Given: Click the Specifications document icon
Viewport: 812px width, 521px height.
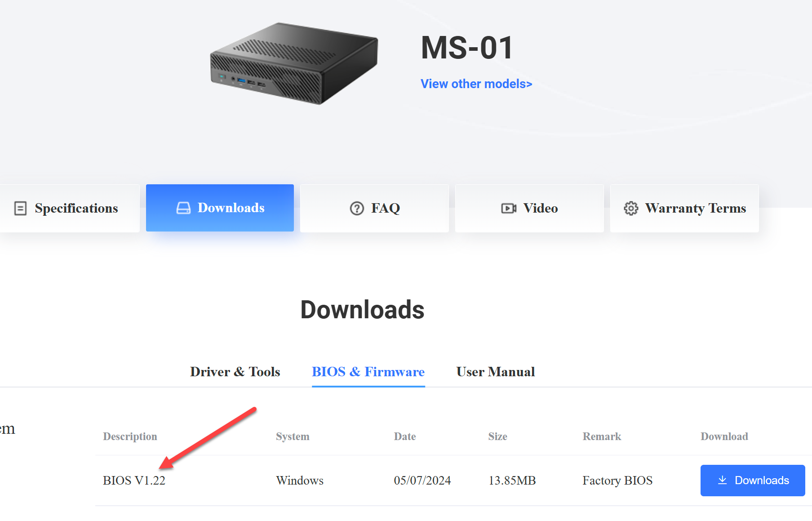Looking at the screenshot, I should [20, 208].
